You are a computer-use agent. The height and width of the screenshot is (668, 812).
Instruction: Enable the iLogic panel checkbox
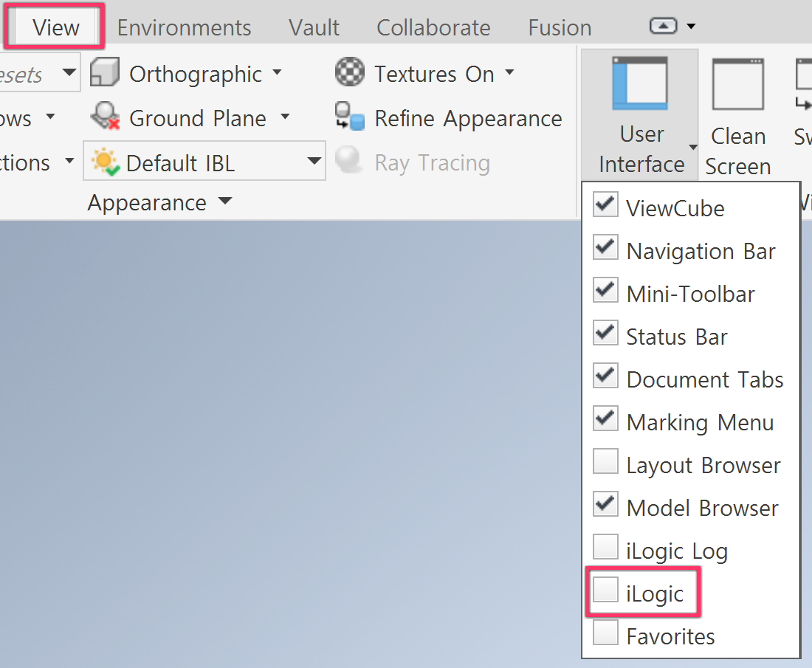point(605,588)
